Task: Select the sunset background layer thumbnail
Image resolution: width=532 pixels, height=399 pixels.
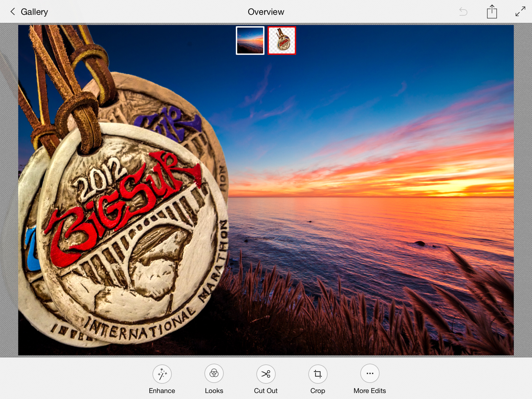Action: tap(250, 41)
